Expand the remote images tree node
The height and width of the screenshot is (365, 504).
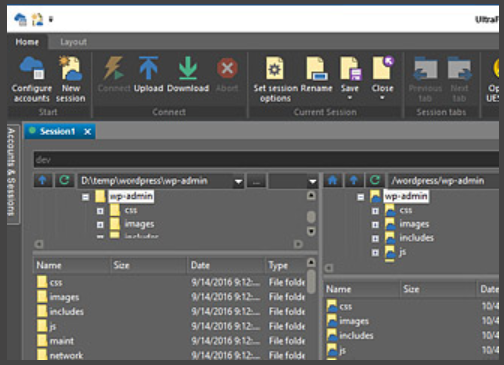(x=375, y=225)
